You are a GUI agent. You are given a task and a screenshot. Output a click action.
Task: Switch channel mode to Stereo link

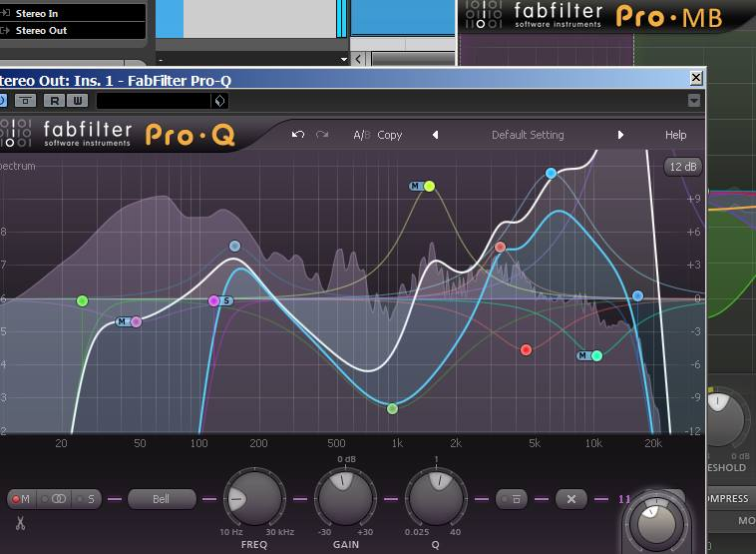[x=55, y=499]
